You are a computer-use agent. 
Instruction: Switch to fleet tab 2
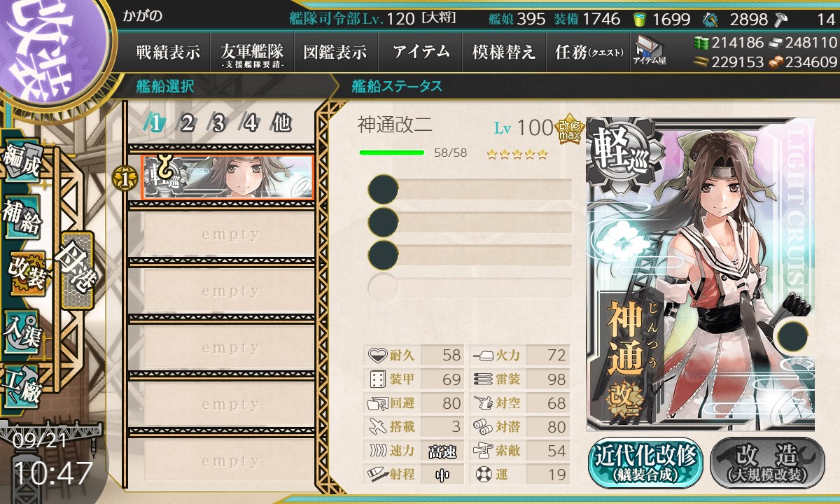click(x=187, y=123)
